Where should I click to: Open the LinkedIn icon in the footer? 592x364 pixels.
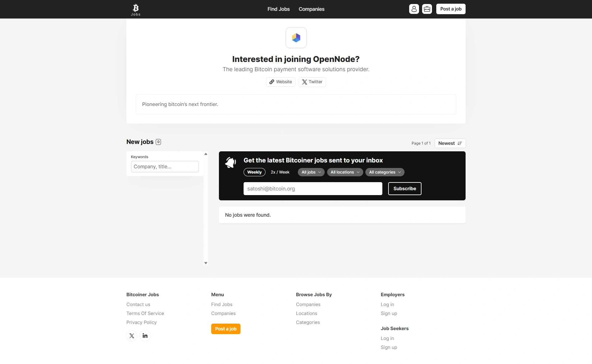click(145, 336)
